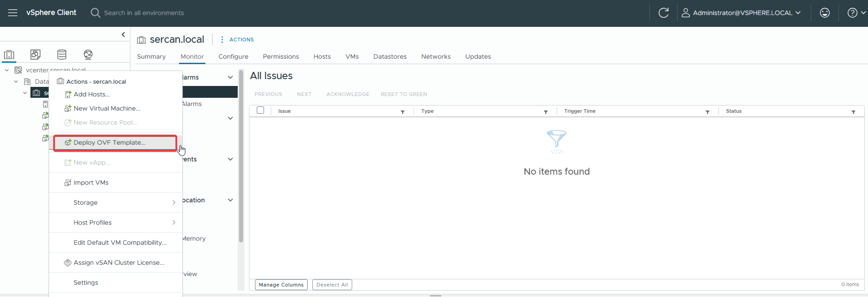Select the VMs and Templates inventory icon
The width and height of the screenshot is (868, 297).
click(35, 55)
